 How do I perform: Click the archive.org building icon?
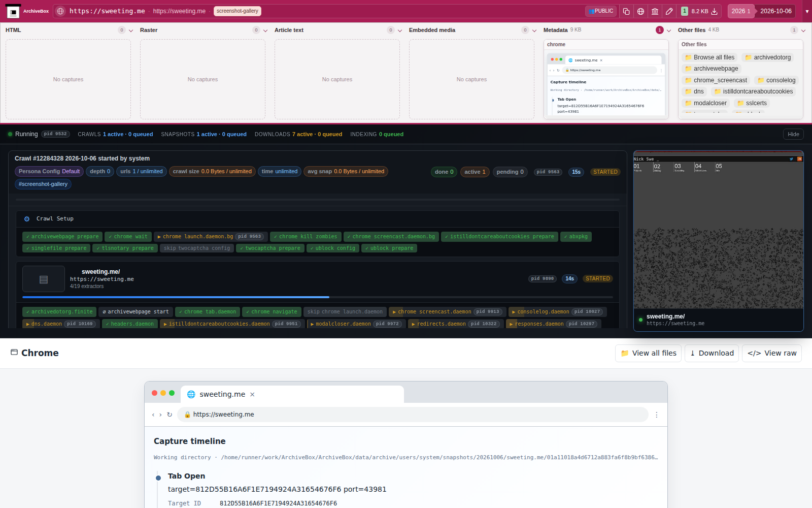pos(655,11)
